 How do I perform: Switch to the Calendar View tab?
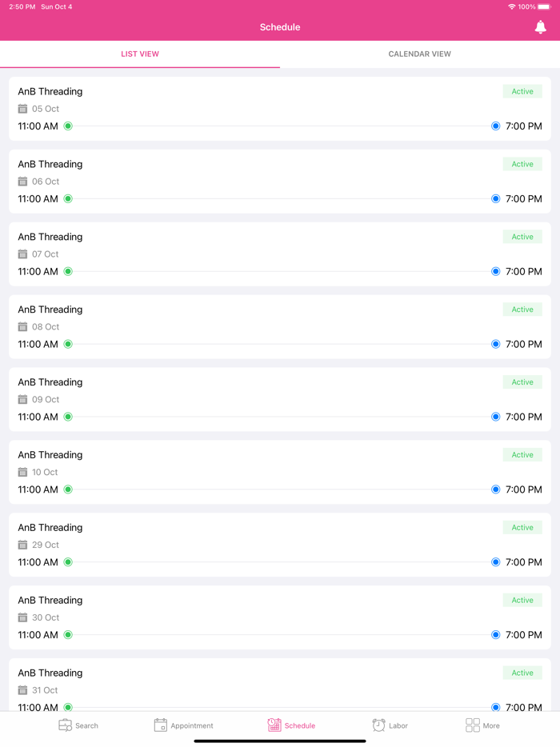pos(419,54)
